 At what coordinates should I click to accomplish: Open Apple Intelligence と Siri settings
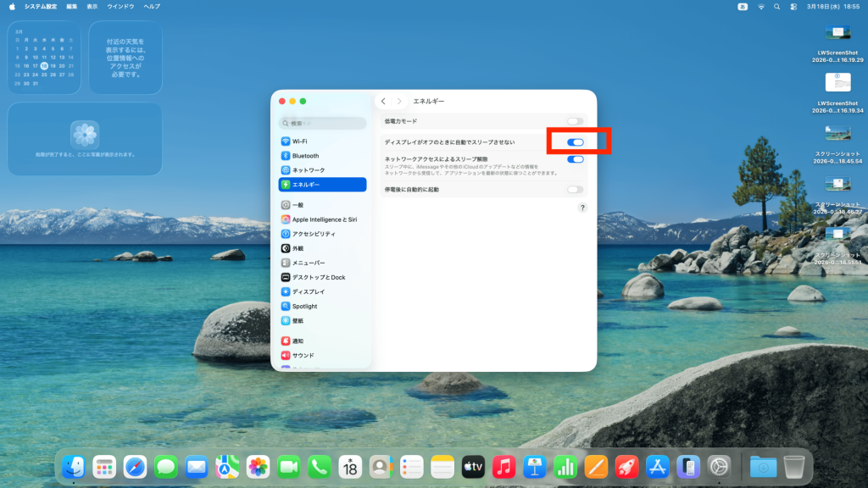click(x=322, y=219)
